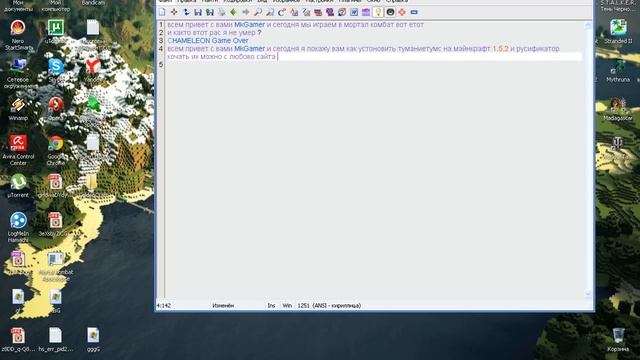Open the Справка menu
The height and width of the screenshot is (360, 640).
click(x=397, y=1)
